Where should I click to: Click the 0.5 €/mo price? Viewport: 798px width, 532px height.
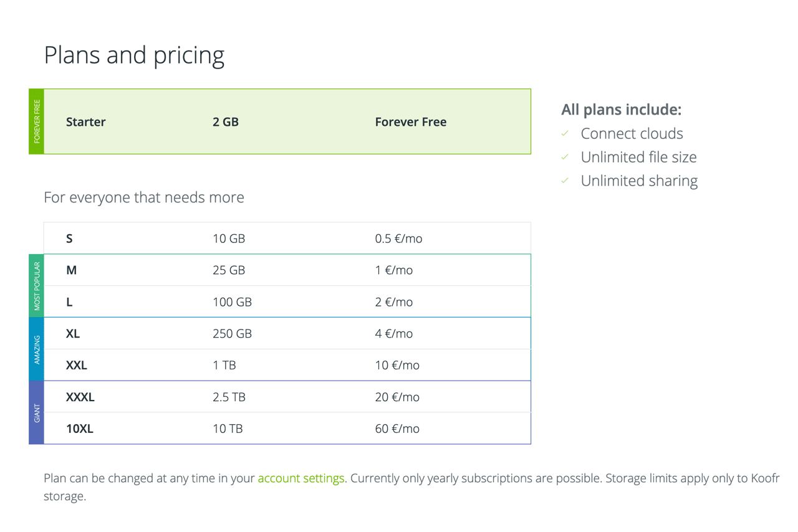click(398, 239)
